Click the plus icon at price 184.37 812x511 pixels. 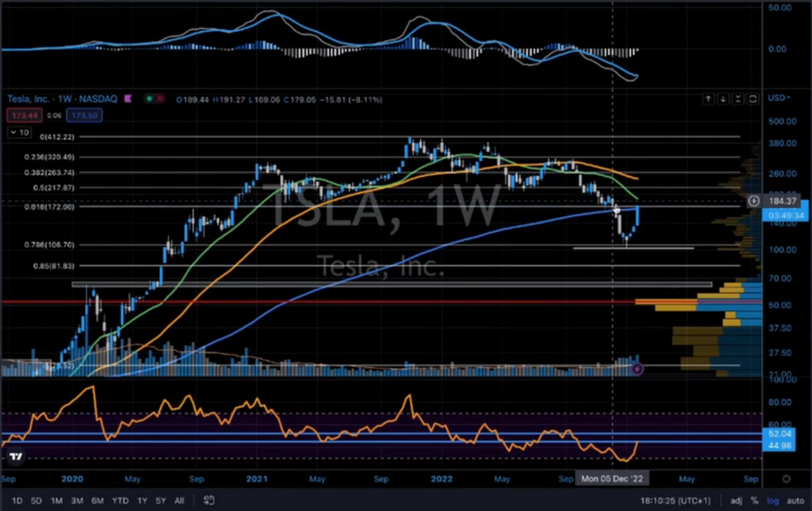pyautogui.click(x=753, y=201)
